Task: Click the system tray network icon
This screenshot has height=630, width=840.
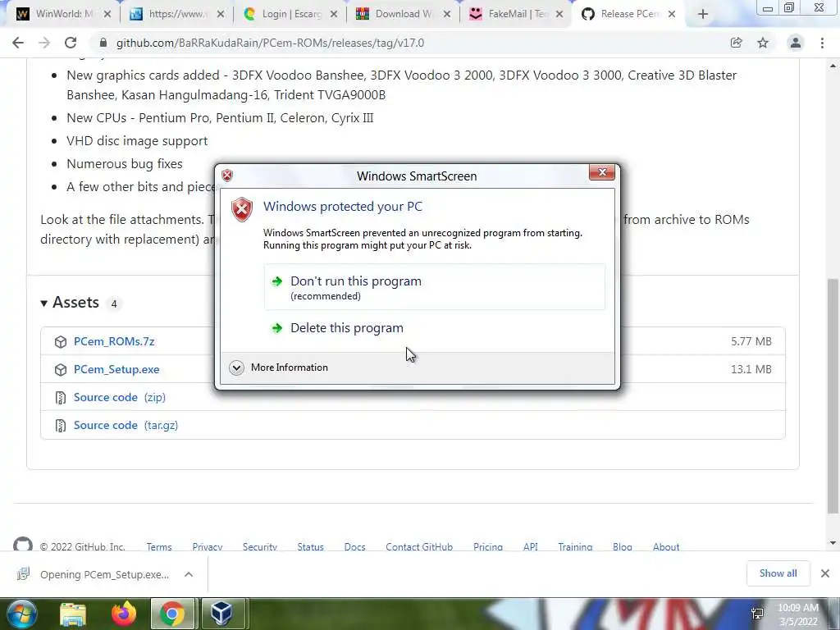Action: [x=757, y=614]
